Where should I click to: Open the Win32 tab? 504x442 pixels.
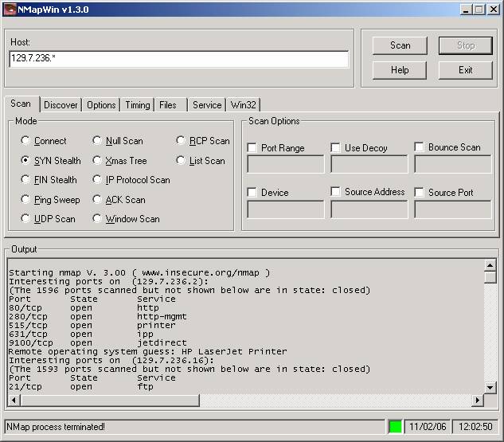[x=244, y=105]
